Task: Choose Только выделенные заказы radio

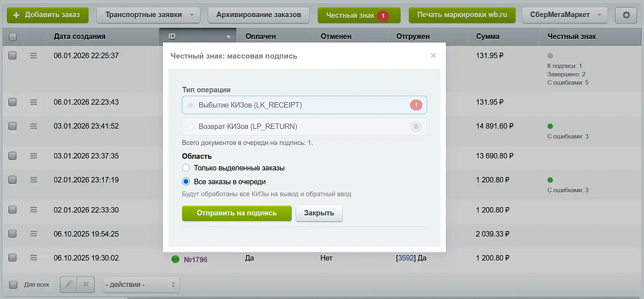Action: 186,168
